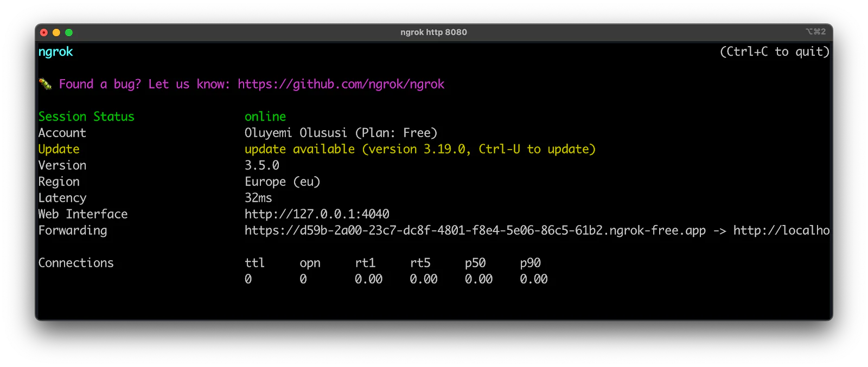Click the cyan 'ngrok' heading text
This screenshot has height=367, width=868.
pos(55,52)
